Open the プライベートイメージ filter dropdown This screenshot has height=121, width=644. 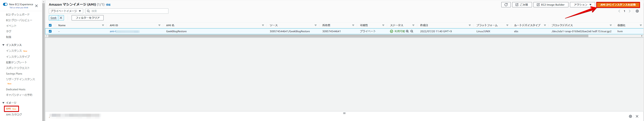66,11
